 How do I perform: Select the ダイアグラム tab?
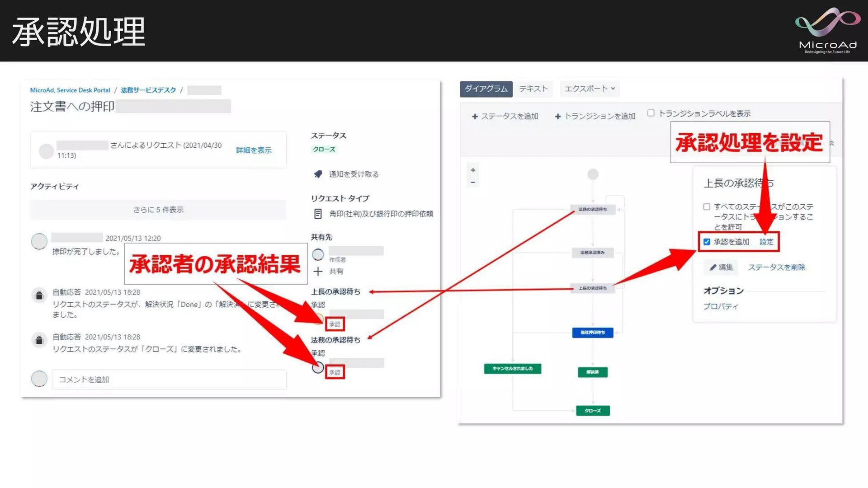click(x=486, y=89)
